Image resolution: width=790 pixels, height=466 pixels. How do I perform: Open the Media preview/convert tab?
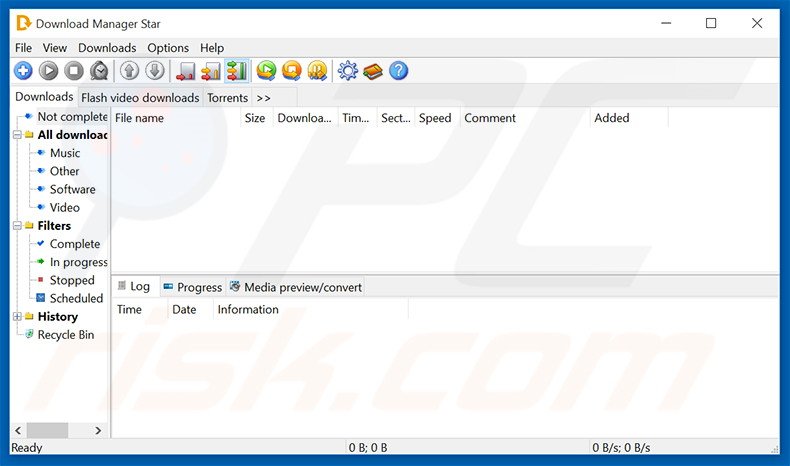click(x=296, y=287)
